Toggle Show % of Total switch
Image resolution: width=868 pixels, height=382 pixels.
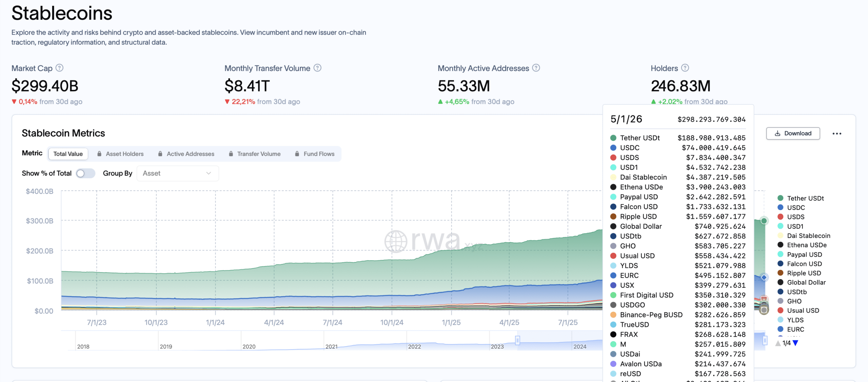click(85, 173)
